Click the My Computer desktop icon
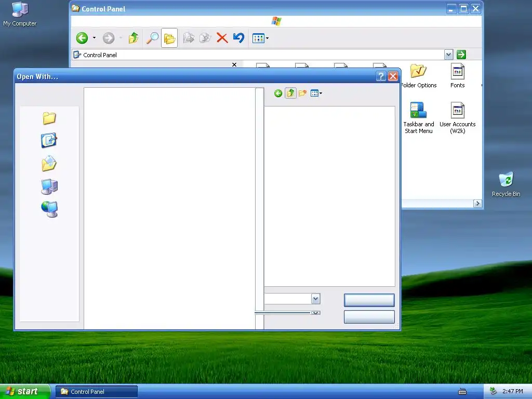This screenshot has width=532, height=399. 20,14
